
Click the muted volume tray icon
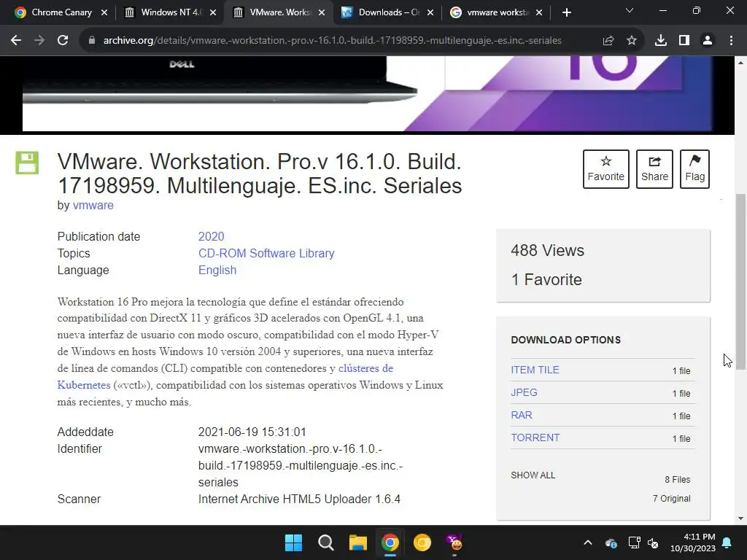(x=653, y=542)
